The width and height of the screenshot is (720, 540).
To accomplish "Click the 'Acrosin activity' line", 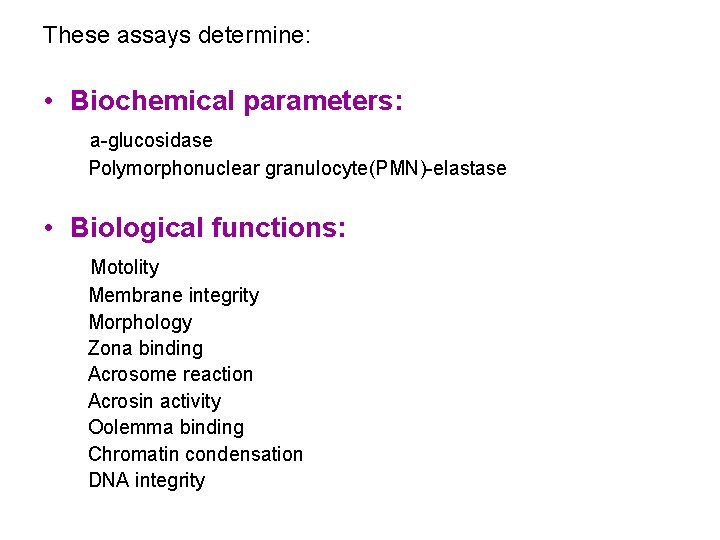I will coord(154,401).
